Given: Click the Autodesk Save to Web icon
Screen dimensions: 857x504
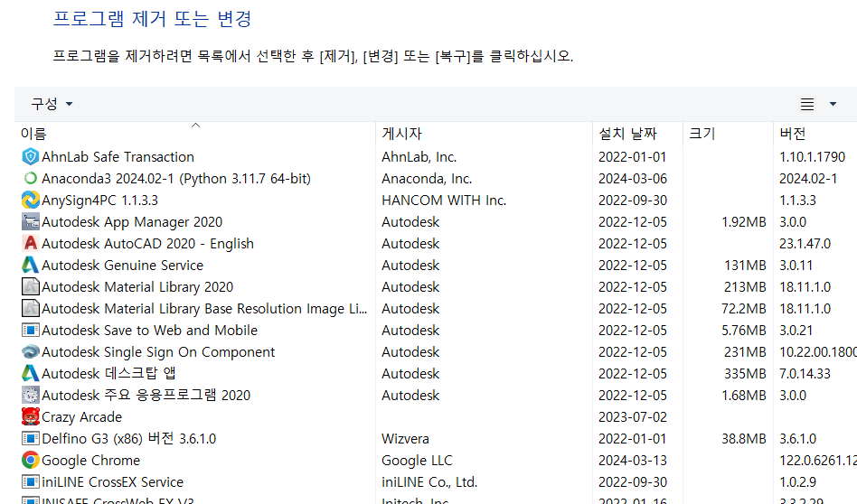Looking at the screenshot, I should click(30, 331).
